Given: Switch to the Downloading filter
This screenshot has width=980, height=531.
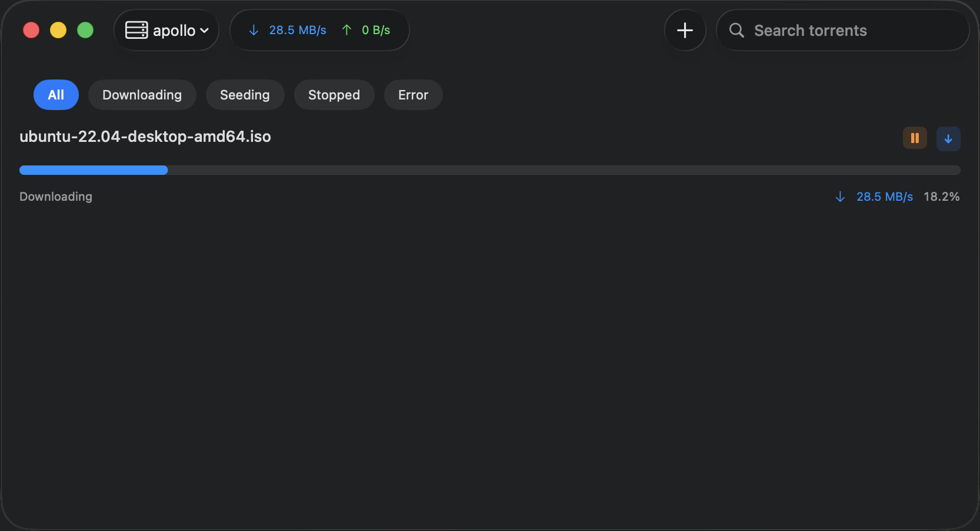Looking at the screenshot, I should pos(142,95).
